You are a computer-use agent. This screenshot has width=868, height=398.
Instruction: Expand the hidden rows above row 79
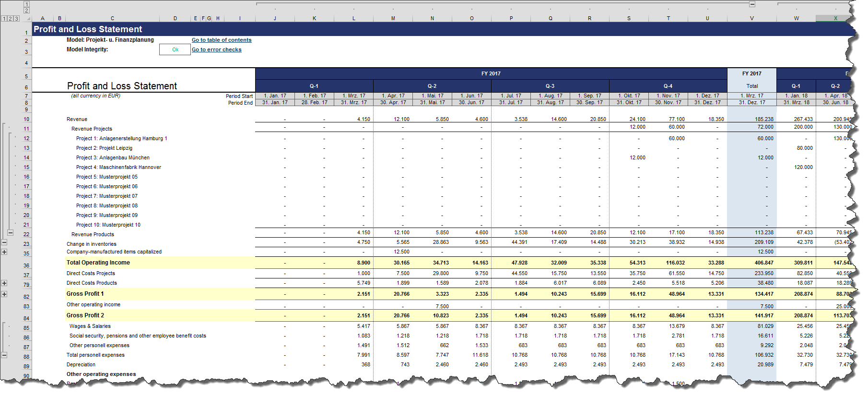pyautogui.click(x=4, y=283)
